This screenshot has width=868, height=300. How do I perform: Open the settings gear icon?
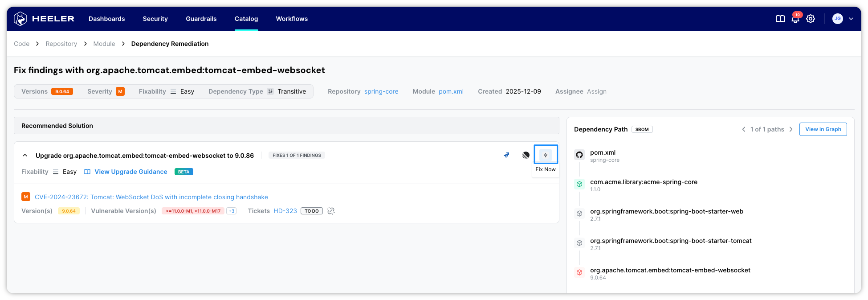pos(811,19)
